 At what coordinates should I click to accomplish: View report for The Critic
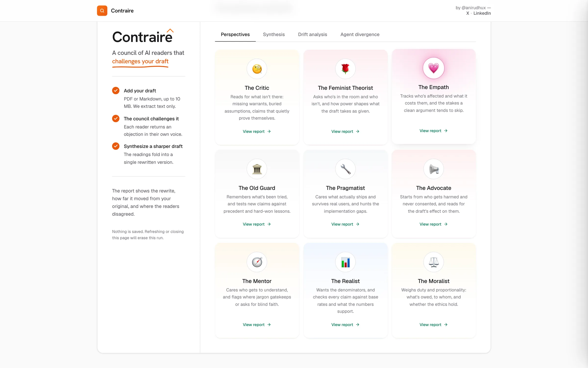(257, 131)
